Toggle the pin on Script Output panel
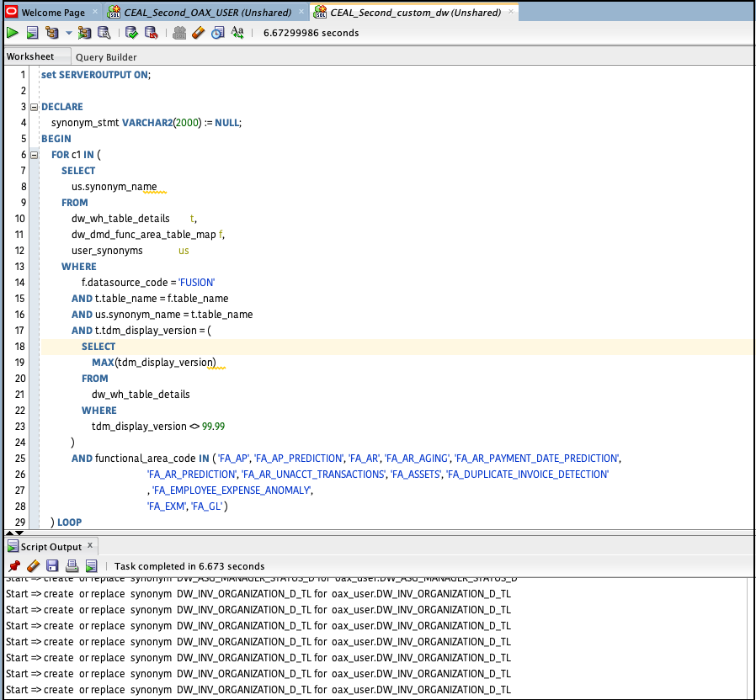 (13, 566)
